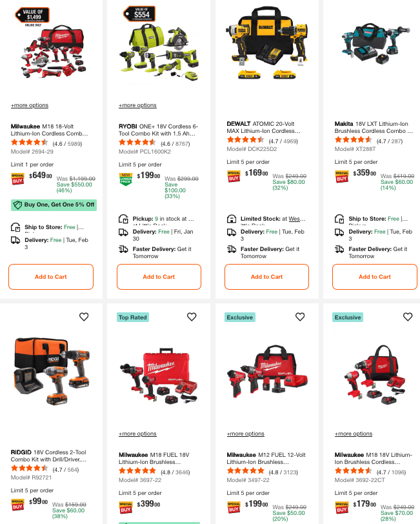Expand more options under RYOBI ONE+ kit

coord(137,105)
